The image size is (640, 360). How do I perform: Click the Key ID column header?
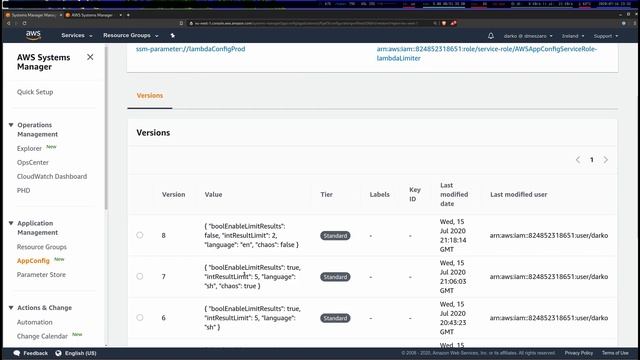415,195
